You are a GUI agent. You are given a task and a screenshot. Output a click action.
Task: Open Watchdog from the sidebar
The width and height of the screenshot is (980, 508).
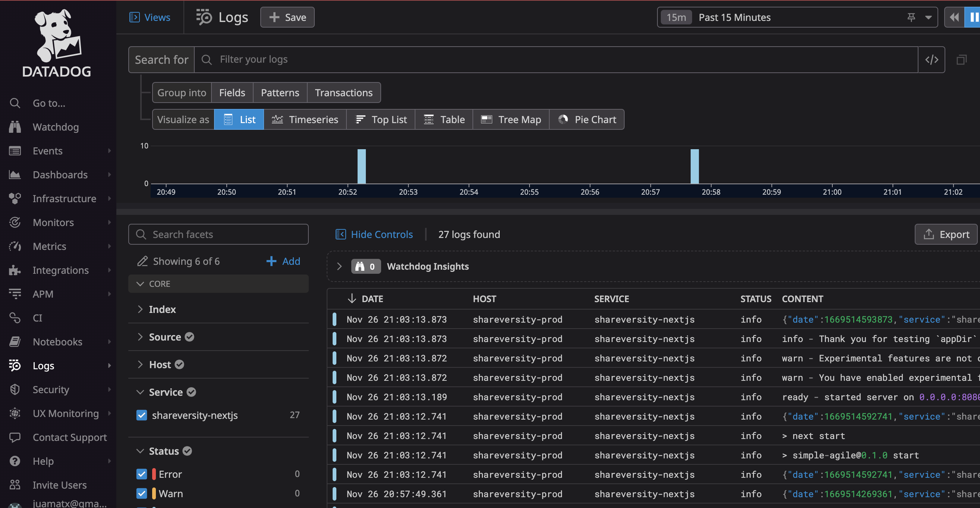point(55,127)
